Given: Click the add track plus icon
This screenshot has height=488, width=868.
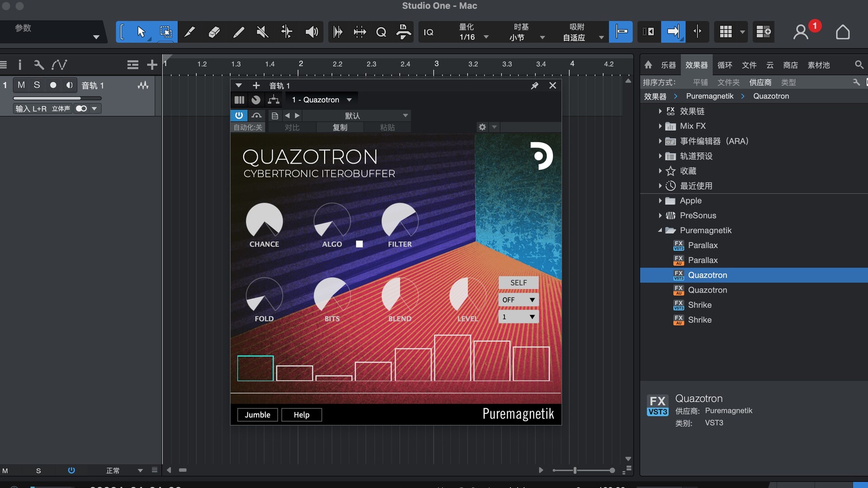Looking at the screenshot, I should pos(152,65).
